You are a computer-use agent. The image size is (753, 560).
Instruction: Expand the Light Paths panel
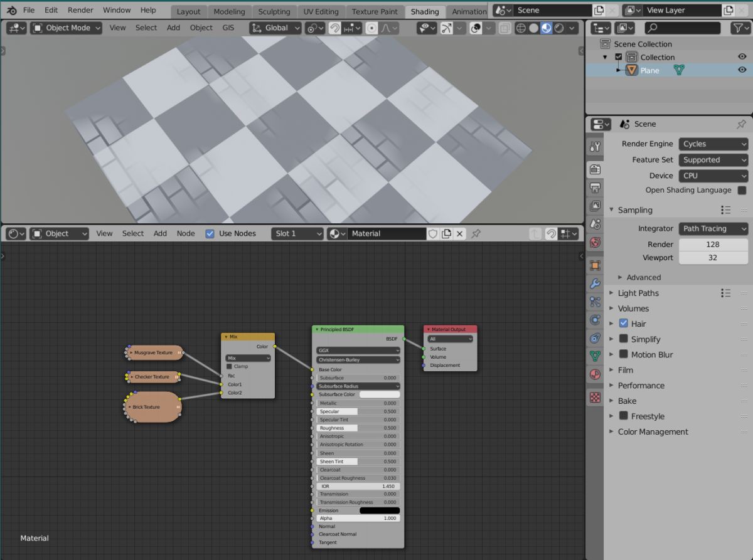click(638, 293)
